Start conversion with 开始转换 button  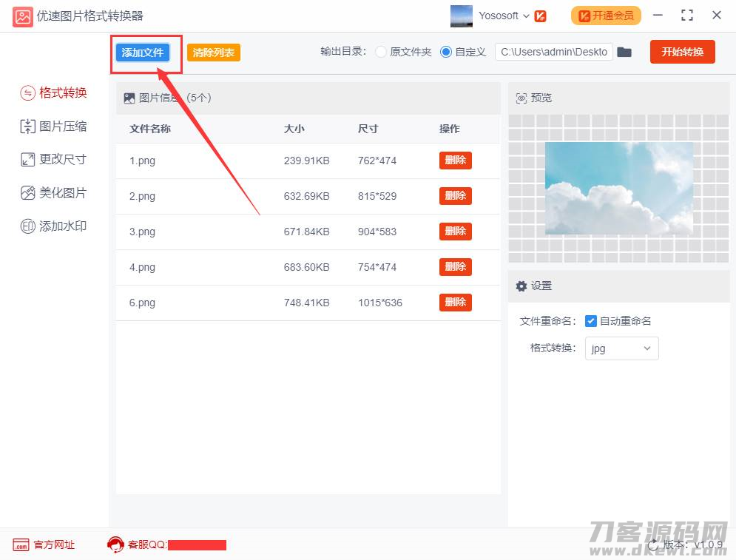tap(683, 52)
